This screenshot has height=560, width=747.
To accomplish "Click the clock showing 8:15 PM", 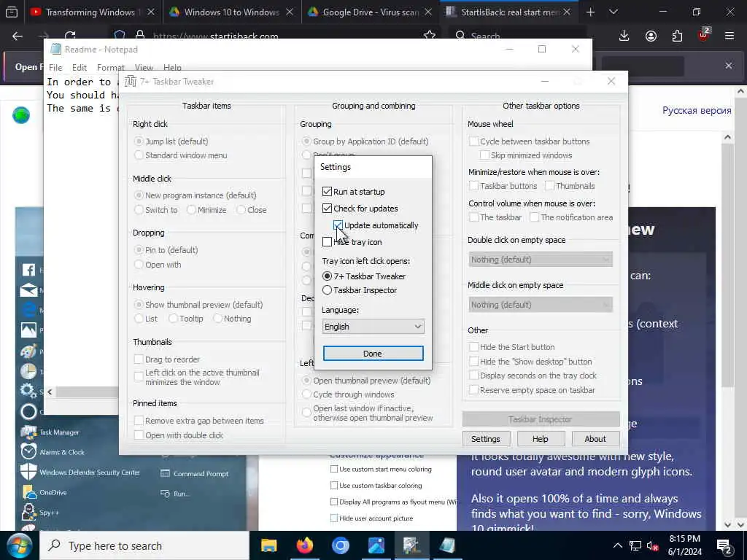I will pyautogui.click(x=684, y=545).
